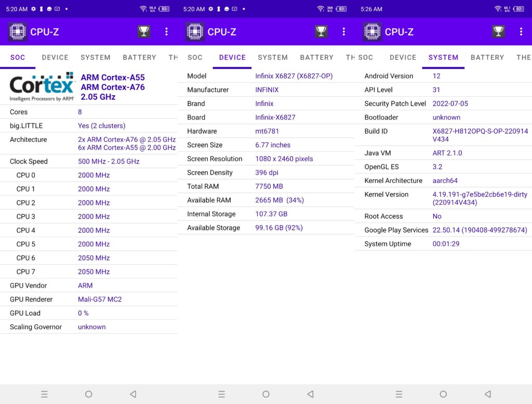
Task: Switch to DEVICE tab in right screen
Action: (x=403, y=57)
